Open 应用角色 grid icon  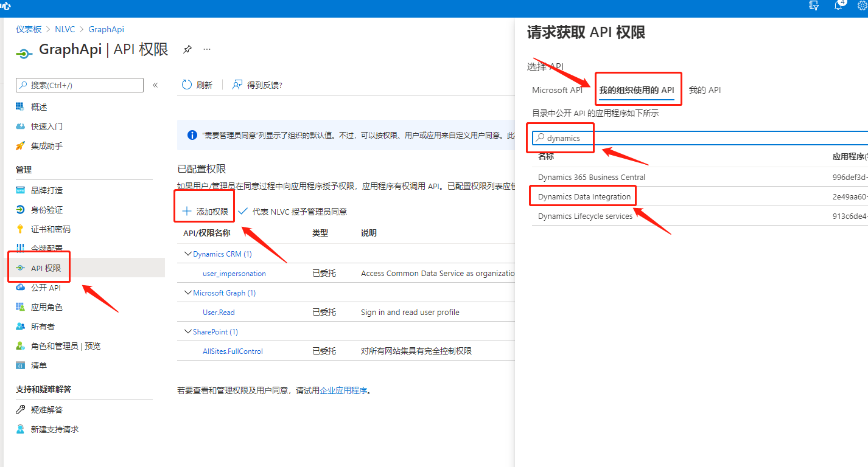pos(20,307)
